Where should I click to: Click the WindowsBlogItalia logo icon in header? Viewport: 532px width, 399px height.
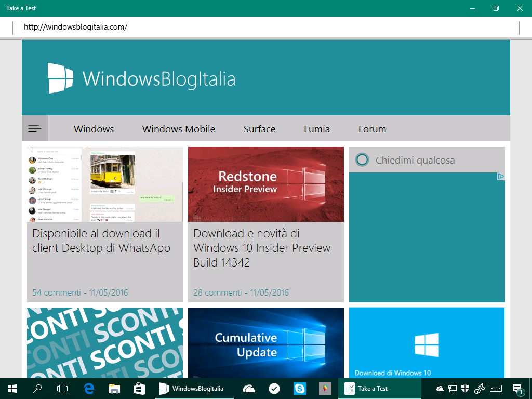[60, 78]
